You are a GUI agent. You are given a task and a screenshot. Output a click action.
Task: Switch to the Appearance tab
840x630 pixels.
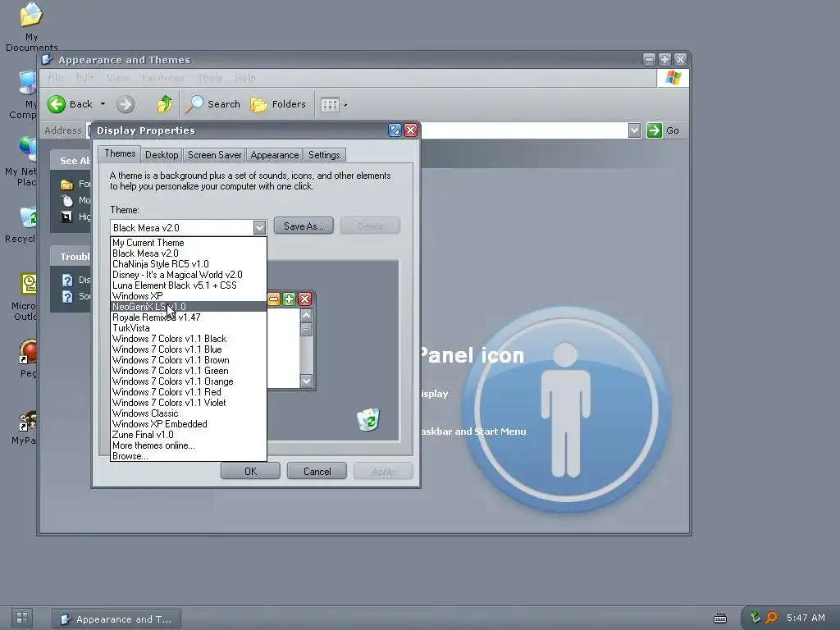tap(274, 155)
